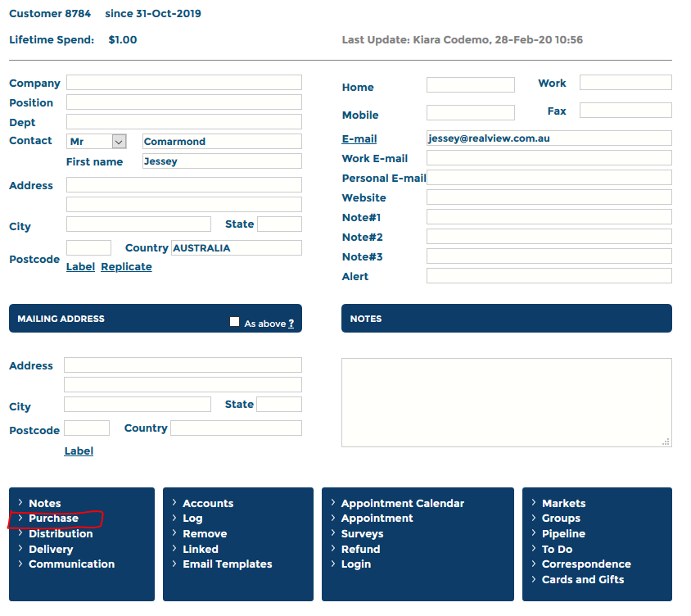Open customer Accounts
Screen dimensions: 691x616
208,503
